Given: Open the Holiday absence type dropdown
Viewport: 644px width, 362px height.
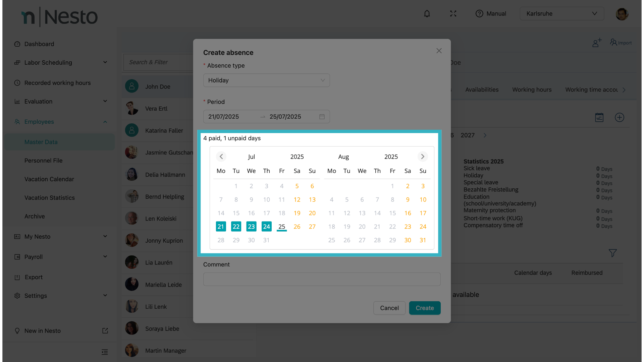Looking at the screenshot, I should [266, 80].
